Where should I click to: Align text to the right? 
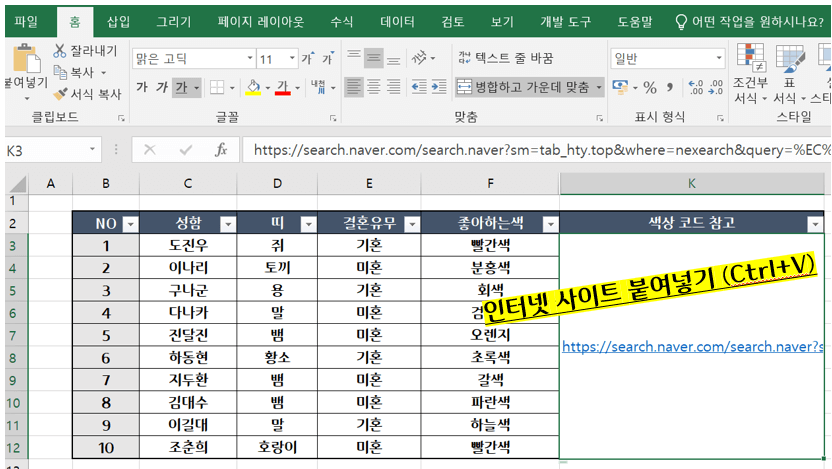(393, 87)
